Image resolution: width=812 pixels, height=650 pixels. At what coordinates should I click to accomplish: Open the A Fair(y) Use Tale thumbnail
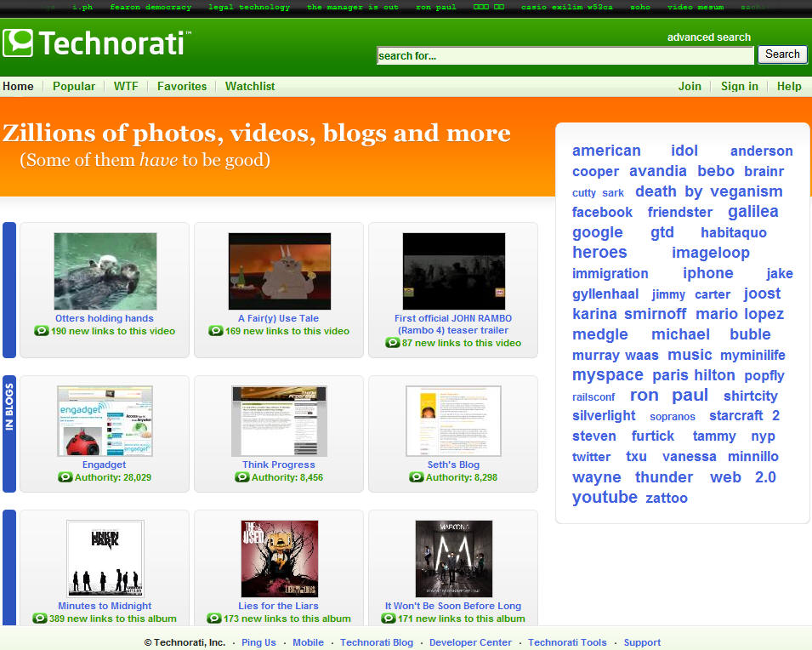pos(280,271)
